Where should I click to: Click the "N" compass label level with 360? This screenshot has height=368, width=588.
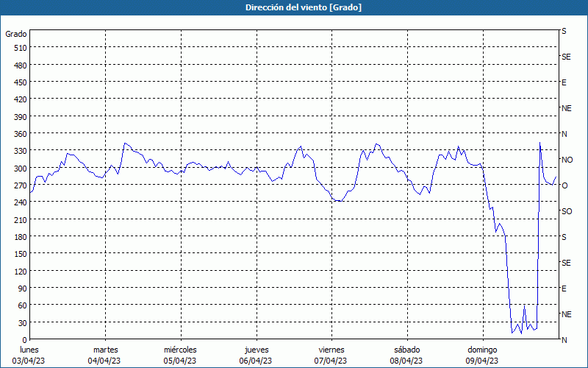[564, 134]
